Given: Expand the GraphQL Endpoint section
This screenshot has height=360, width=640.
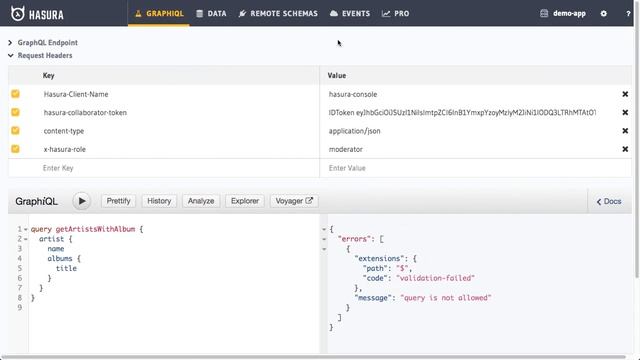Looking at the screenshot, I should coord(43,42).
